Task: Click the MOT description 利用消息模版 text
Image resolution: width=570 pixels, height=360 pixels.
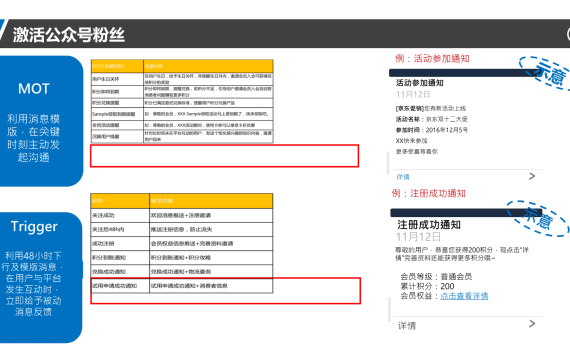Action: [x=33, y=138]
